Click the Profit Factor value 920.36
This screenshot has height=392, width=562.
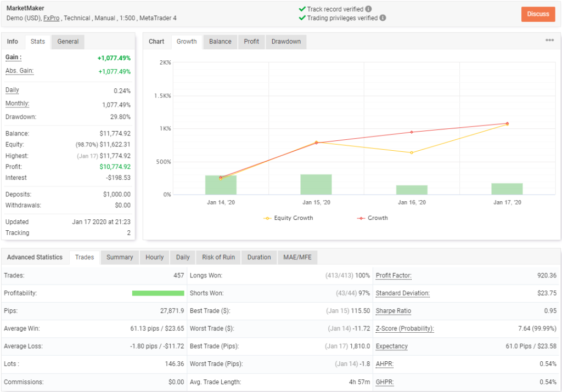[547, 276]
